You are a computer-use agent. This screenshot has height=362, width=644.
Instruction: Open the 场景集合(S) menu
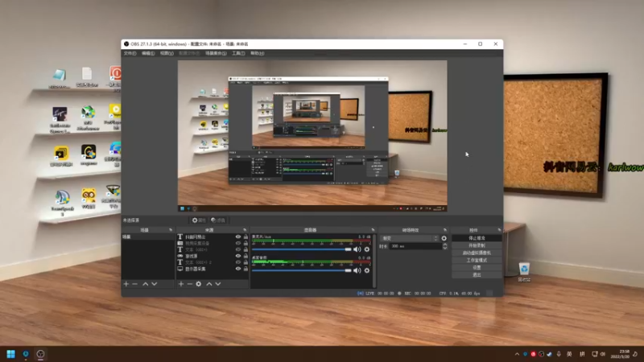pos(216,53)
